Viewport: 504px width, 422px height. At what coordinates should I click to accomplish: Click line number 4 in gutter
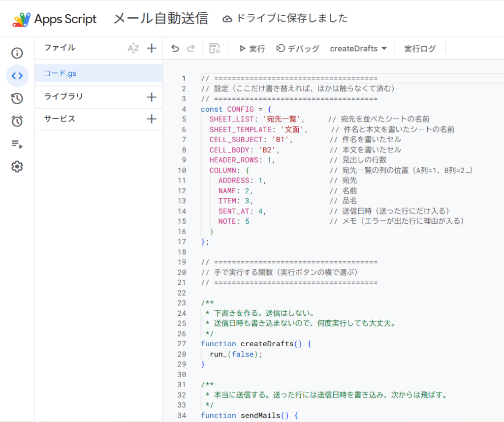point(184,109)
